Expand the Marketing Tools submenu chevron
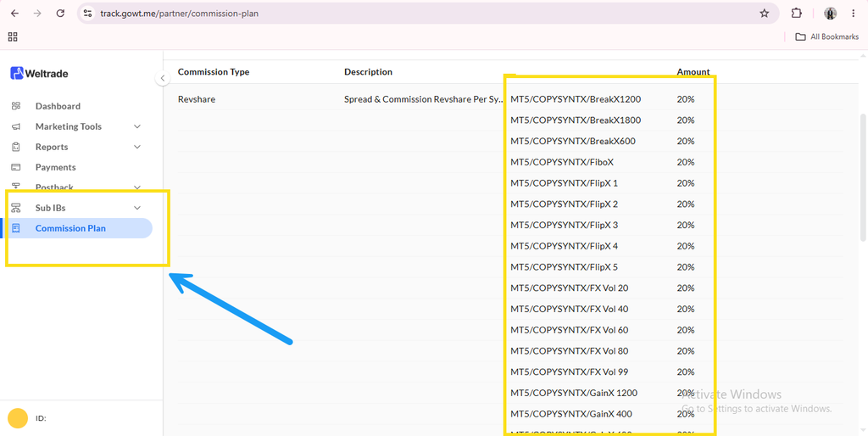The width and height of the screenshot is (868, 436). pos(137,126)
